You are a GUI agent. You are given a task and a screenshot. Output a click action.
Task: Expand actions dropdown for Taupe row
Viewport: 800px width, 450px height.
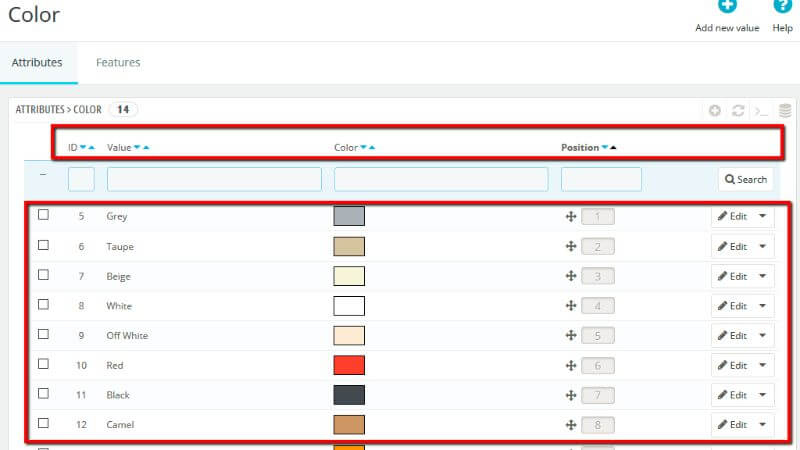coord(763,246)
